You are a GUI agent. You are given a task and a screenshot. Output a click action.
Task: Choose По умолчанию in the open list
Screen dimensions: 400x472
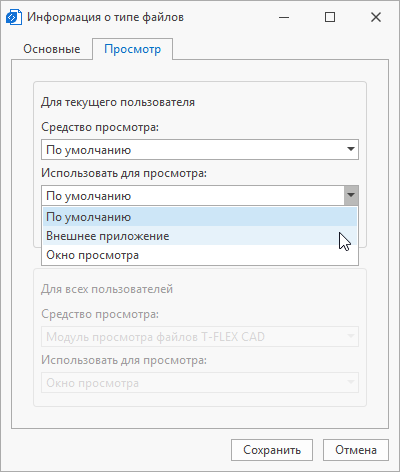200,217
